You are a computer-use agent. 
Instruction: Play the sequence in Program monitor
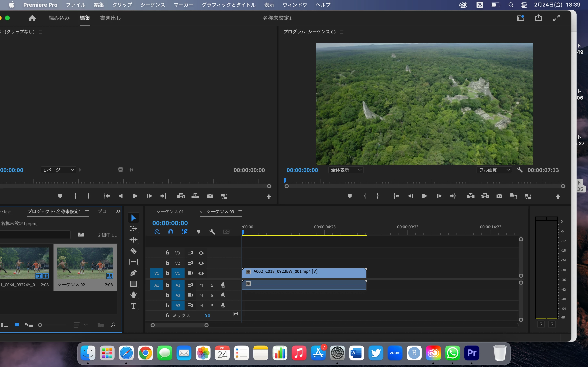(x=424, y=196)
